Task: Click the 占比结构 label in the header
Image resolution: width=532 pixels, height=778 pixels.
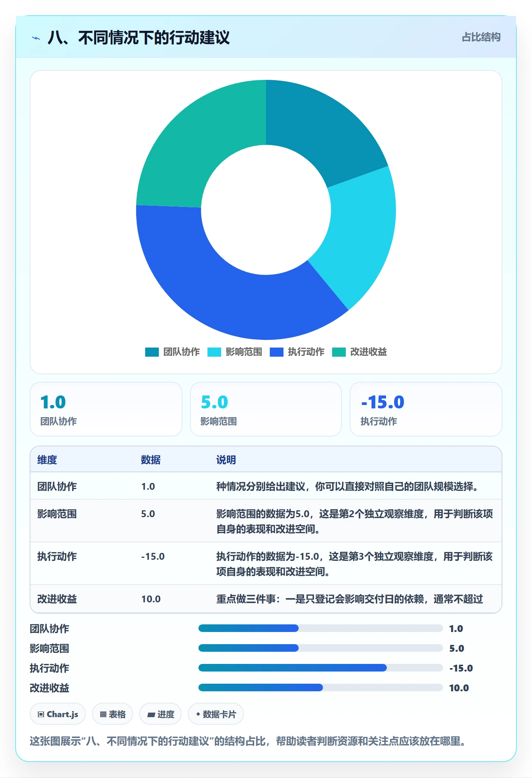Action: [x=481, y=37]
